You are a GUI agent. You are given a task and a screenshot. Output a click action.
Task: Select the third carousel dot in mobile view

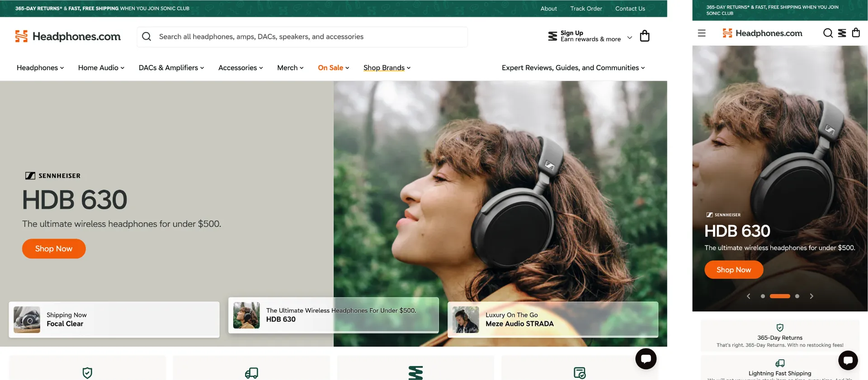(x=797, y=296)
